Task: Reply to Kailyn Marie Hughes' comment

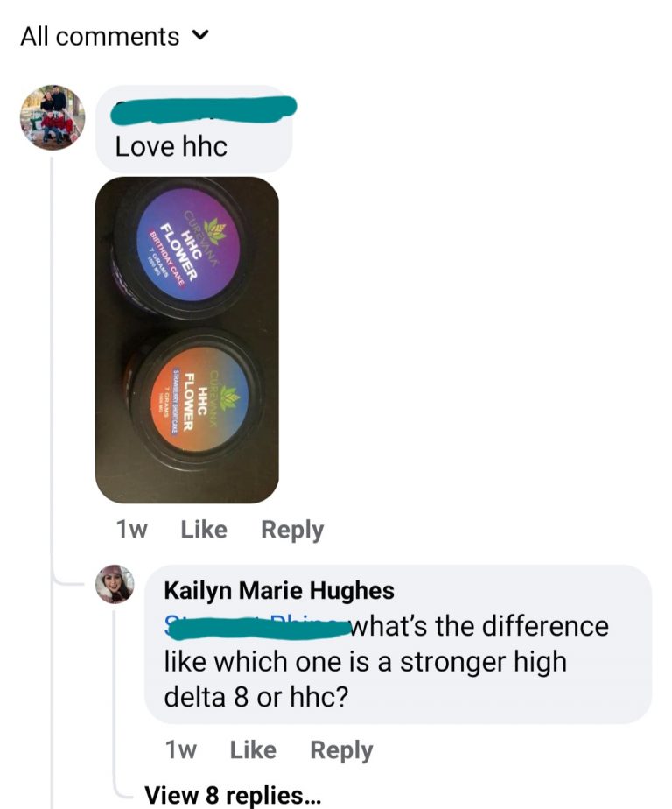Action: click(x=341, y=750)
